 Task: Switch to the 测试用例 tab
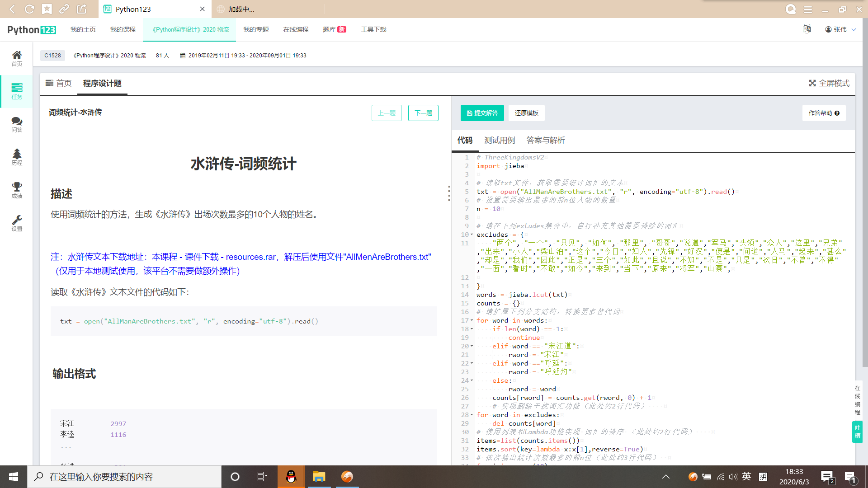pos(499,140)
